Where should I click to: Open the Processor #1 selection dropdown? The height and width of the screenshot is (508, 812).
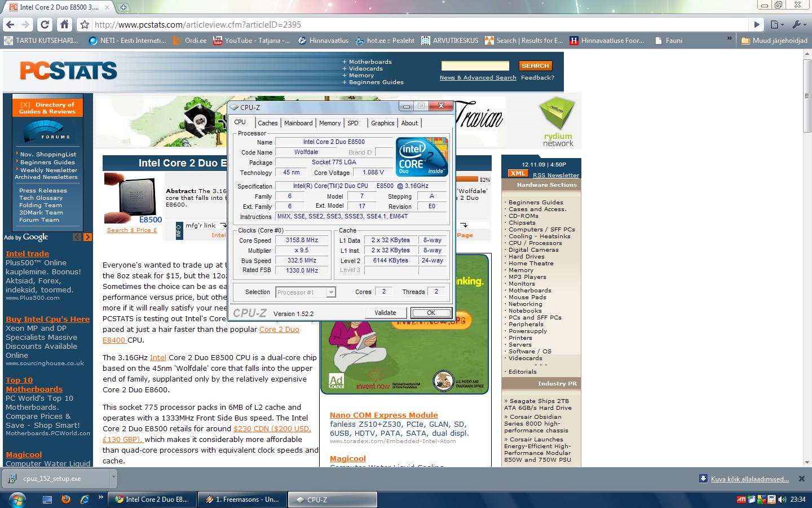pyautogui.click(x=306, y=292)
